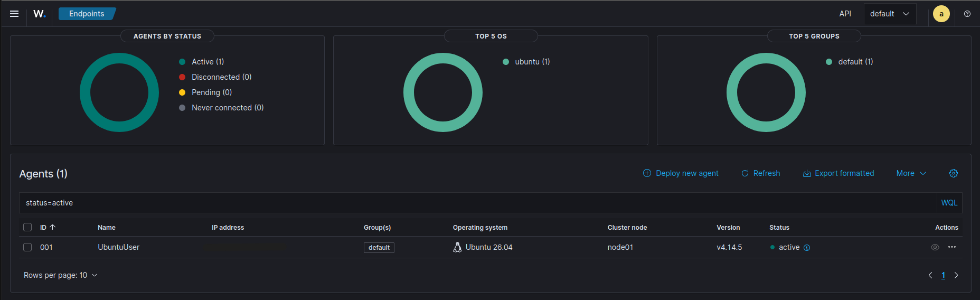
Task: Open table settings gear icon
Action: [953, 173]
